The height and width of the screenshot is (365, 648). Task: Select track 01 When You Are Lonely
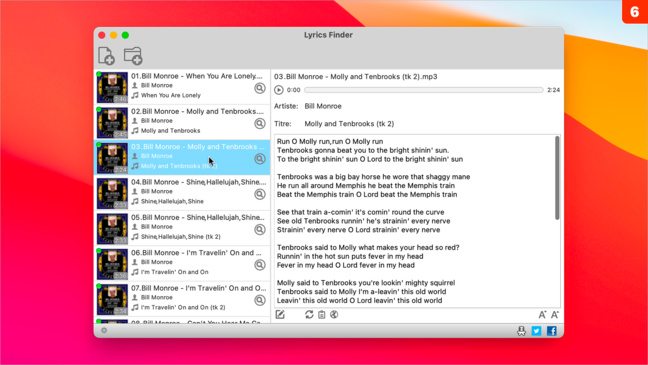[x=182, y=87]
